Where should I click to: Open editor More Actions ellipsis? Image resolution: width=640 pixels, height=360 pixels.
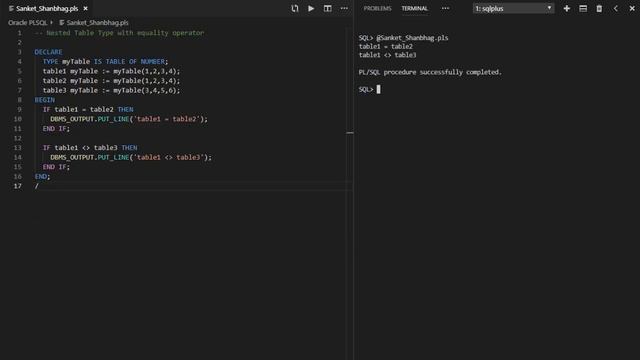pyautogui.click(x=344, y=9)
